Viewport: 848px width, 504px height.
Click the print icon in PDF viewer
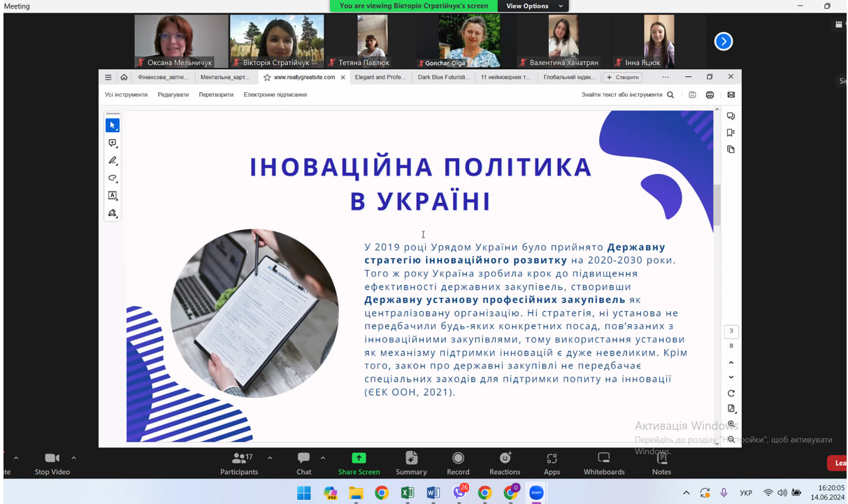coord(710,95)
